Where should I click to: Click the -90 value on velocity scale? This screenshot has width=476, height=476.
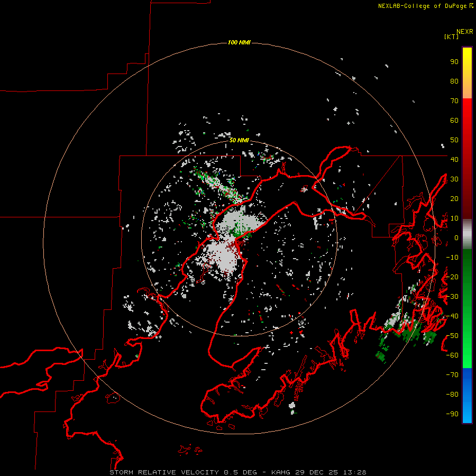452,414
